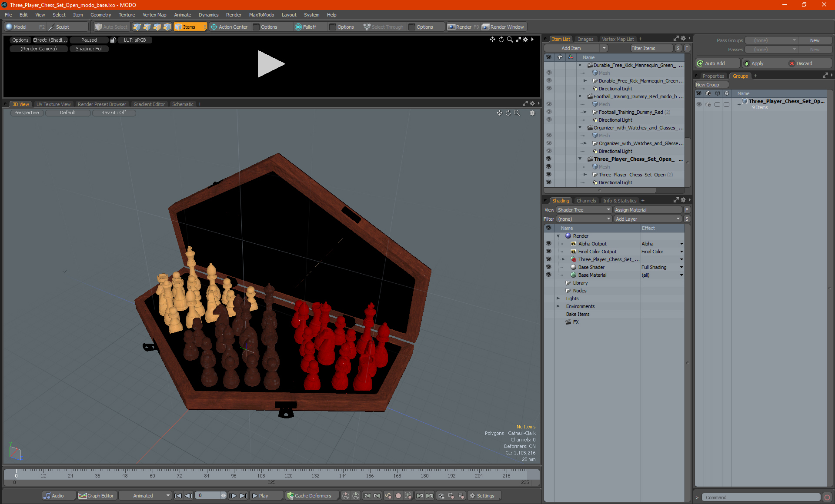835x504 pixels.
Task: Click the Render button in toolbar
Action: [x=464, y=26]
